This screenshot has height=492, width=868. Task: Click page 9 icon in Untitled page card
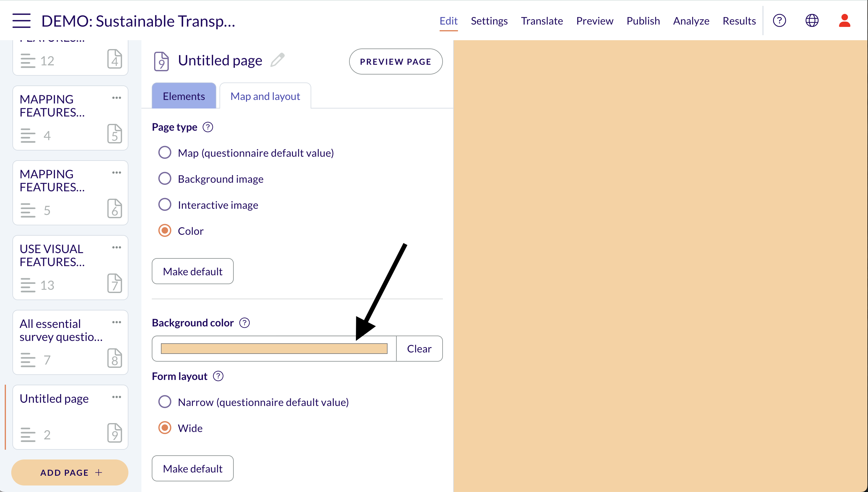114,433
